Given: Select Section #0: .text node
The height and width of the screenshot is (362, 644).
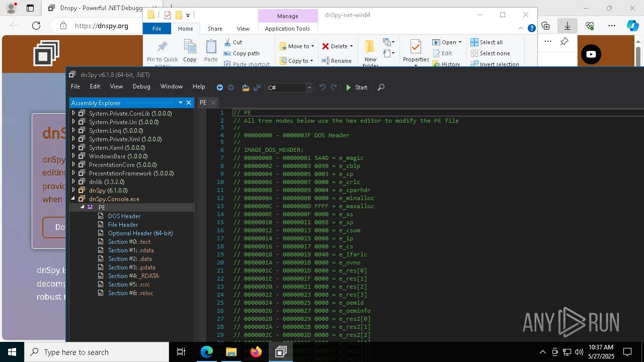Looking at the screenshot, I should coord(129,242).
